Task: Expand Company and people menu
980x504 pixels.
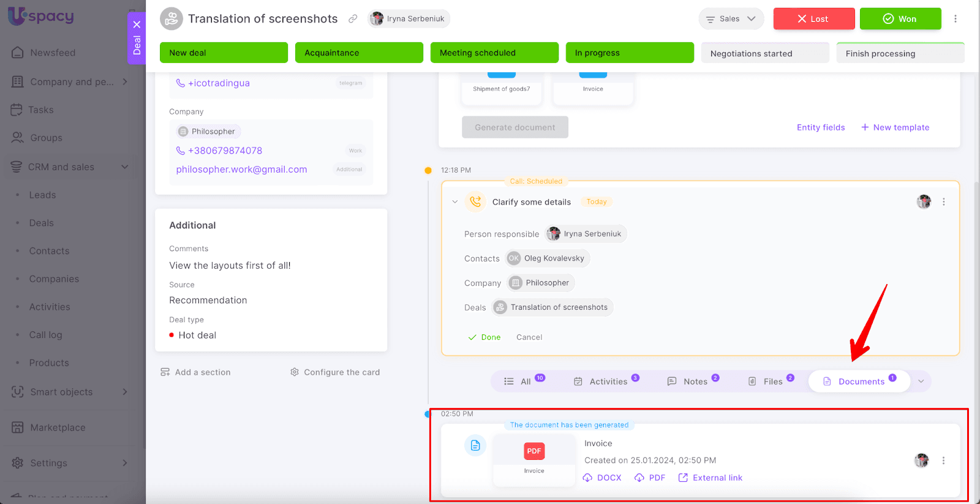Action: tap(125, 81)
